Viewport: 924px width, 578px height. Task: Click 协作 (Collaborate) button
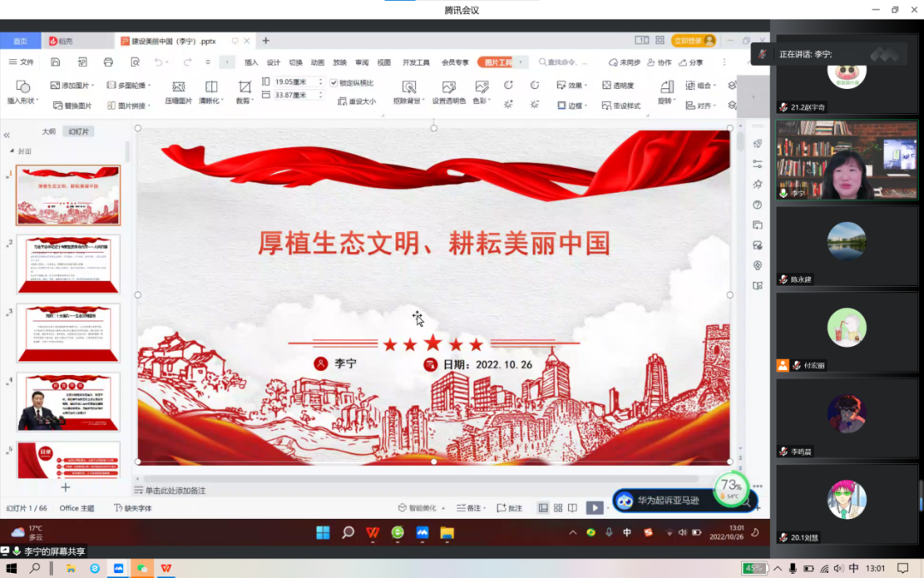pos(660,62)
